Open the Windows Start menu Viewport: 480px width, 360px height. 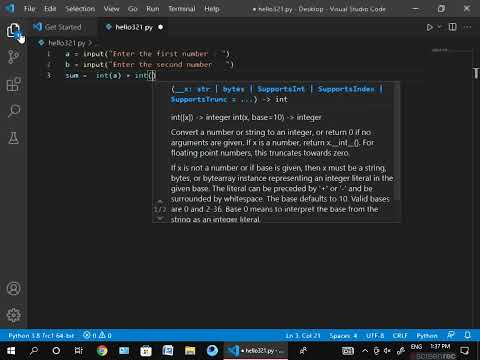(x=11, y=351)
